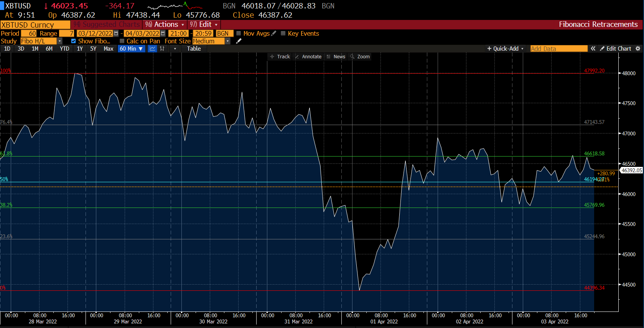The image size is (644, 328).
Task: Click the Period value field 60
Action: click(x=28, y=33)
